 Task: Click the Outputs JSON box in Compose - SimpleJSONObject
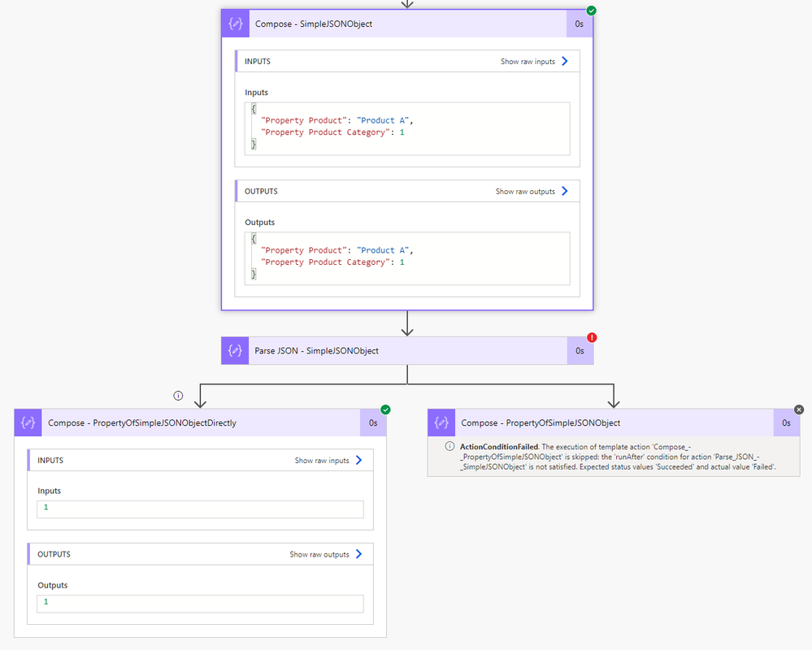click(407, 258)
